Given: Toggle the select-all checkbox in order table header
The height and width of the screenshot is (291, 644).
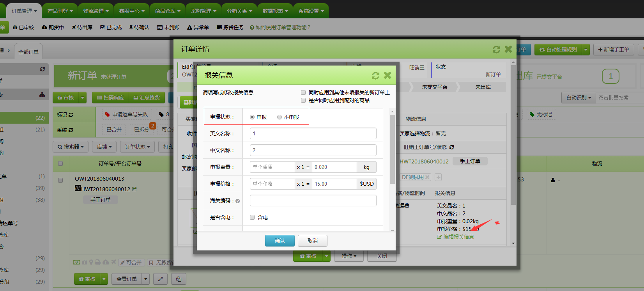Looking at the screenshot, I should coord(60,163).
